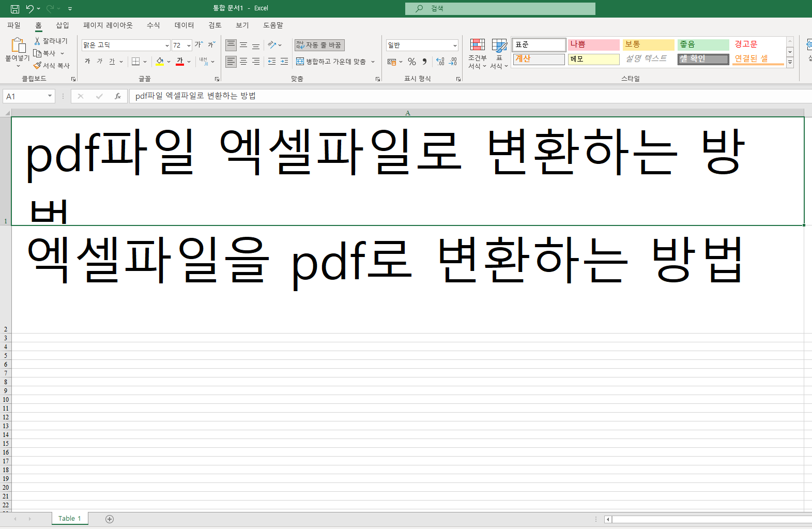Expand the Merge and Center dropdown arrow
The height and width of the screenshot is (529, 812).
pos(373,62)
